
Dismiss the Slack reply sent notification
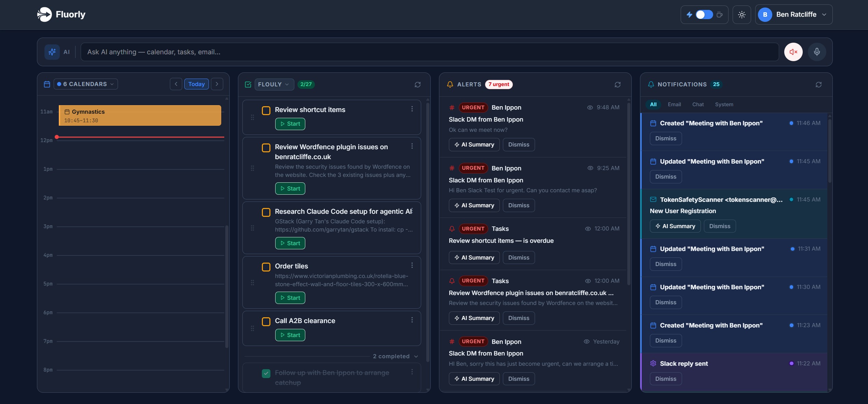coord(665,379)
